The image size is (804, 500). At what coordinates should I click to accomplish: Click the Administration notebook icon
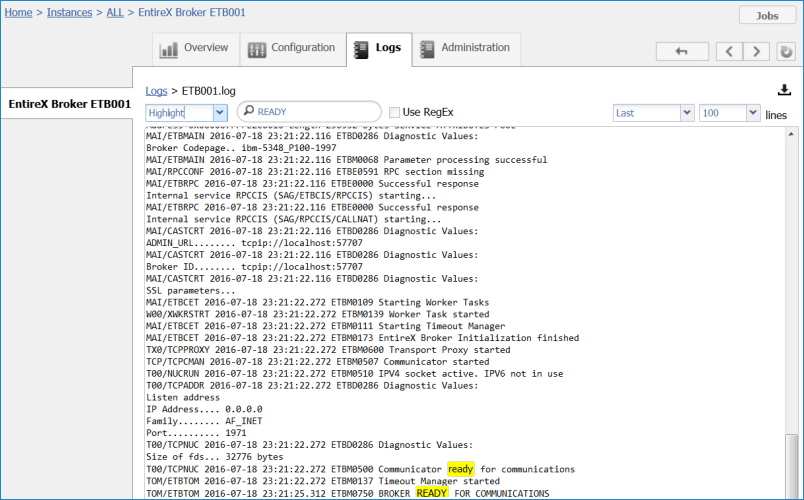tap(427, 50)
